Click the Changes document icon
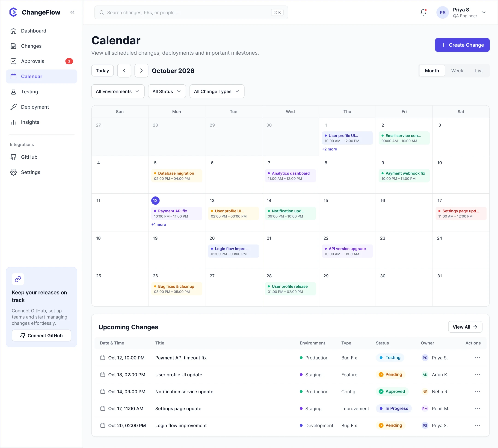The width and height of the screenshot is (498, 448). point(14,46)
